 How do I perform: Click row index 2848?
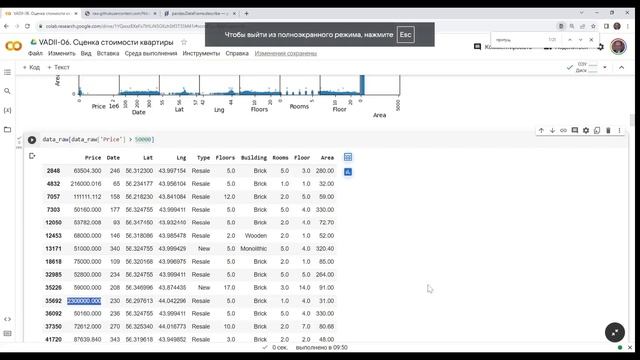pyautogui.click(x=53, y=171)
